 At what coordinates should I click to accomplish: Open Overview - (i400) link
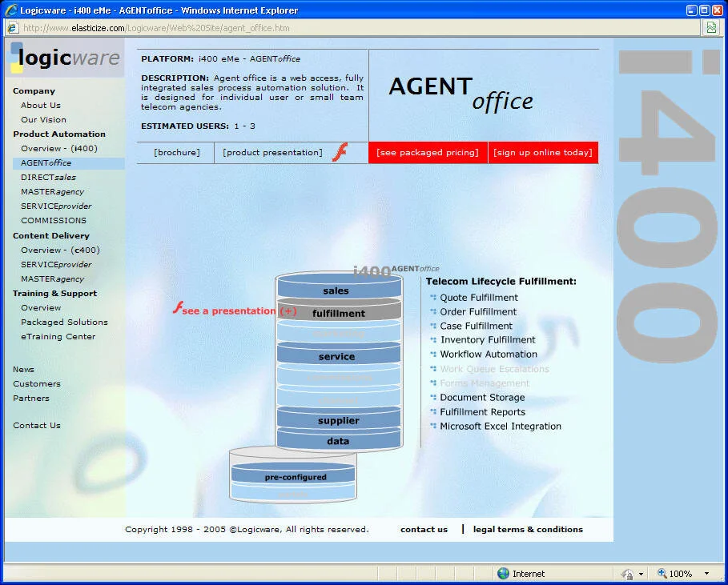click(x=59, y=149)
